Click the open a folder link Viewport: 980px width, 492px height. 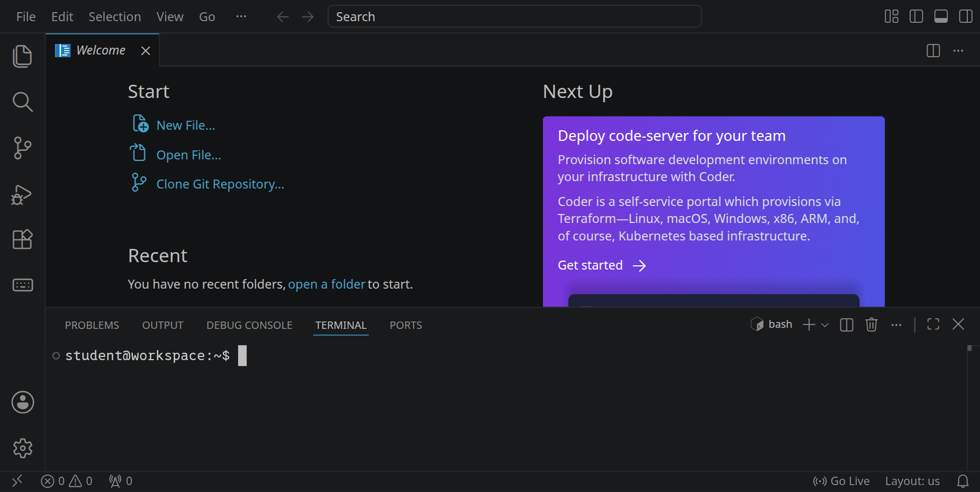point(326,284)
